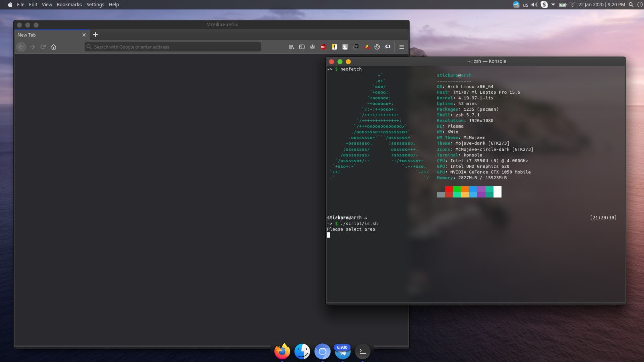Screen dimensions: 644x362
Task: Click the Konsole window title bar
Action: [x=476, y=61]
